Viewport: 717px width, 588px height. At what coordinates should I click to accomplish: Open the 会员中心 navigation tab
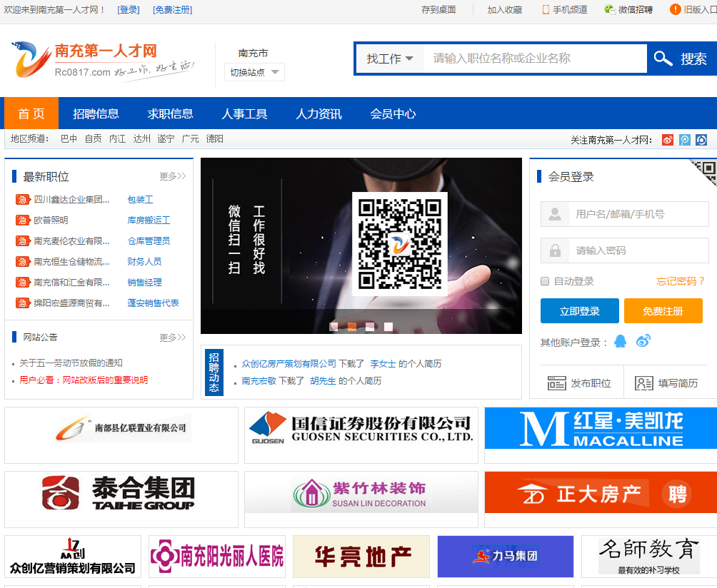[393, 113]
